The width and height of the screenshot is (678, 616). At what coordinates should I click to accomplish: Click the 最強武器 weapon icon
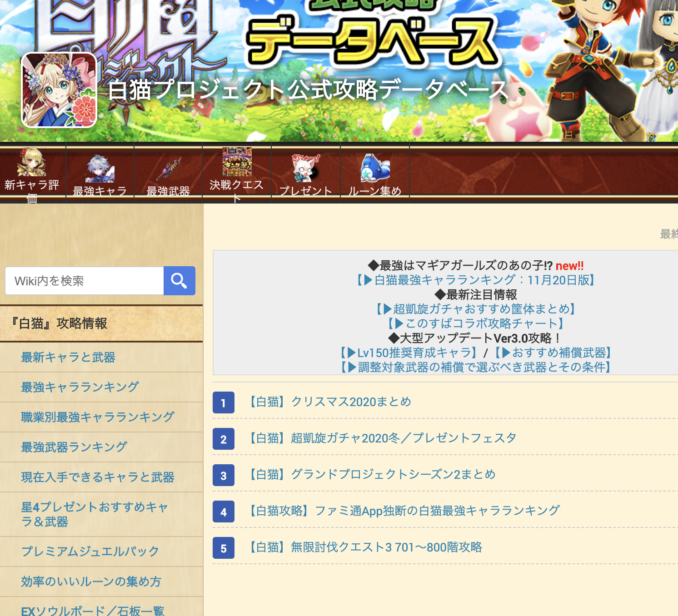168,169
